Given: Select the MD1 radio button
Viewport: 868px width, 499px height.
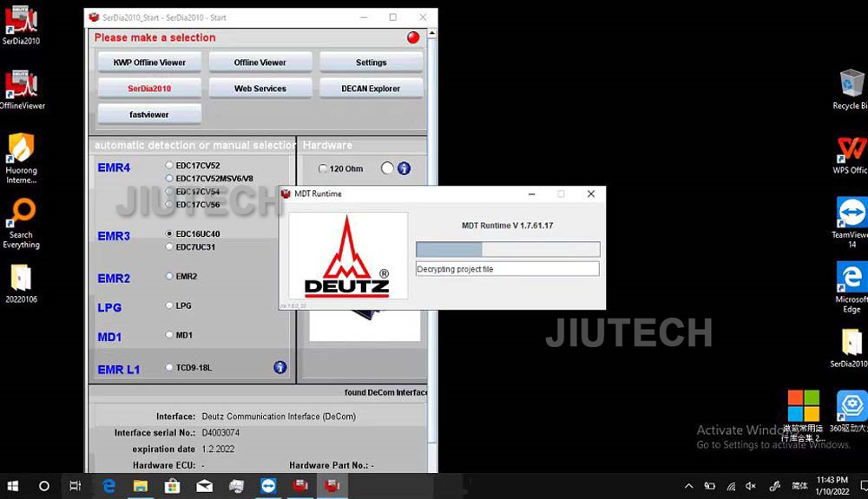Looking at the screenshot, I should click(169, 335).
